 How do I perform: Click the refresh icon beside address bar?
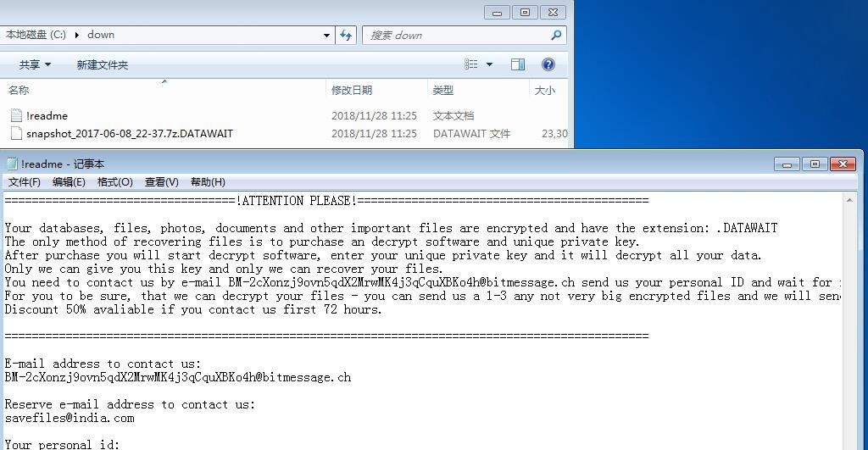(x=346, y=35)
